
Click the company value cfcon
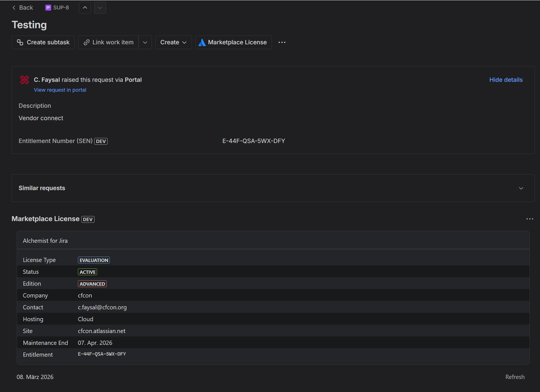click(x=85, y=295)
